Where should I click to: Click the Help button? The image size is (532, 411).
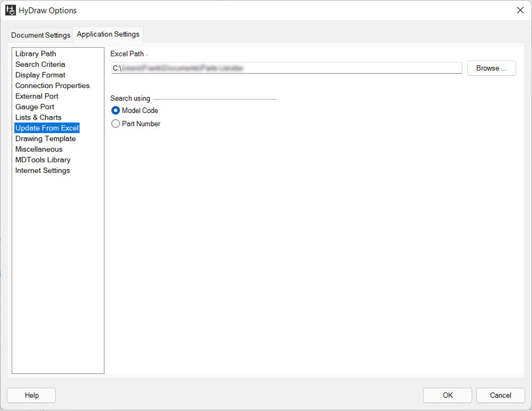click(31, 395)
